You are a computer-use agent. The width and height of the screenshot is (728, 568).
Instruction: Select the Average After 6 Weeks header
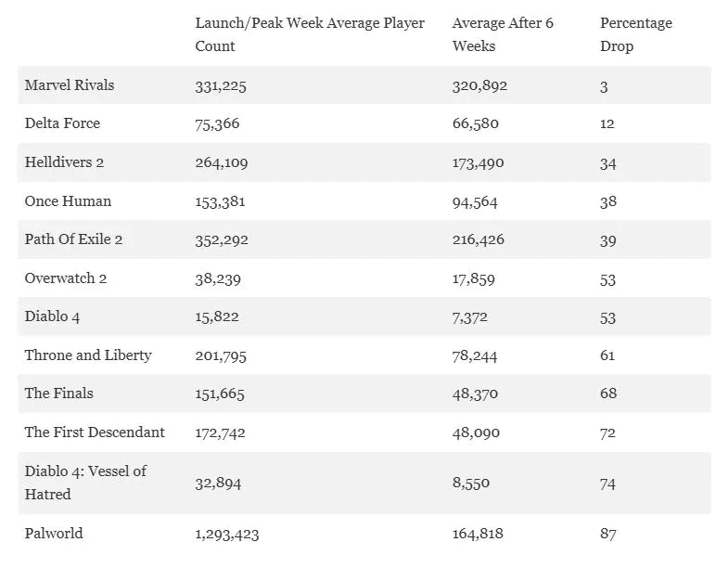pos(503,34)
